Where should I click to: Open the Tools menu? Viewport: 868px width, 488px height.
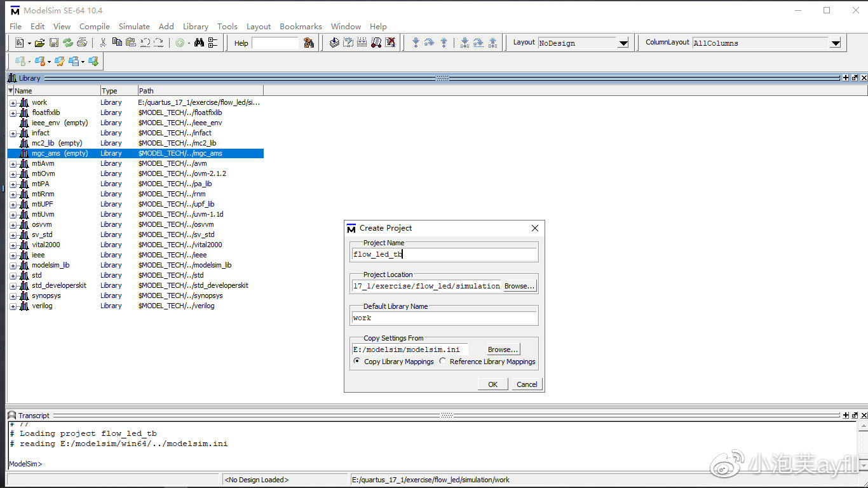tap(227, 26)
